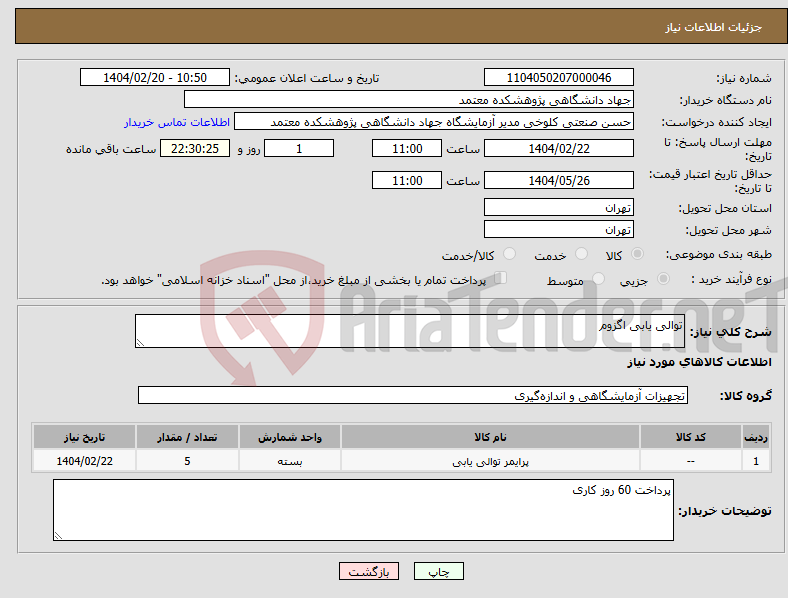Click the نام دستگاه خریدار field
Screen dimensions: 788x598
tap(409, 99)
